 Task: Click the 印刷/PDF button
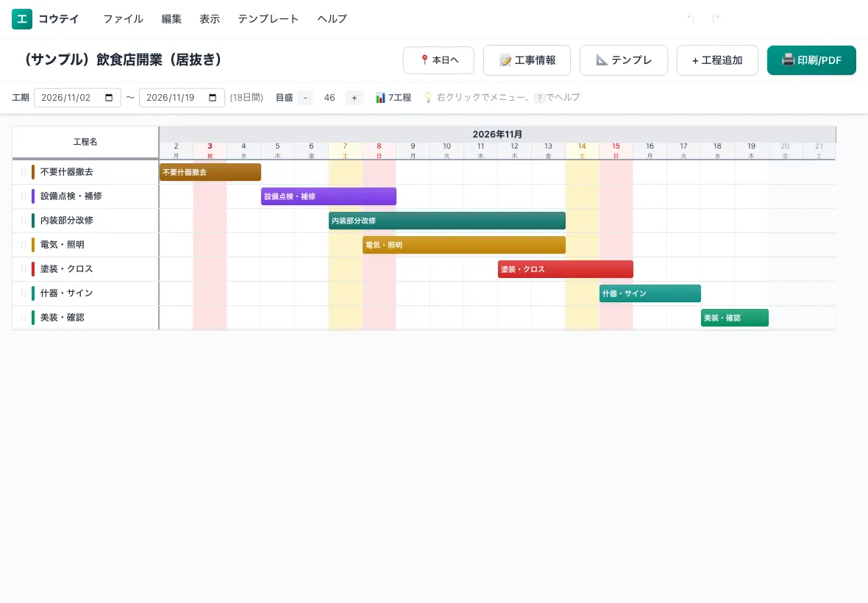click(x=811, y=60)
